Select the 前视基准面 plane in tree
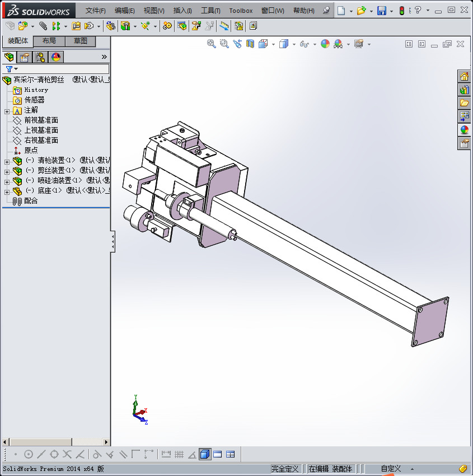 (x=41, y=120)
